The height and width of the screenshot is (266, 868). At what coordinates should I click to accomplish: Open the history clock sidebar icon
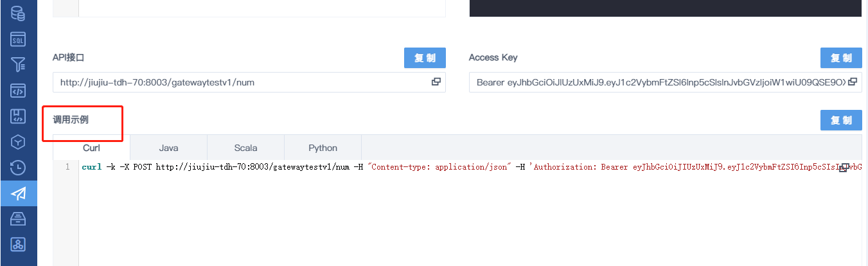click(18, 168)
